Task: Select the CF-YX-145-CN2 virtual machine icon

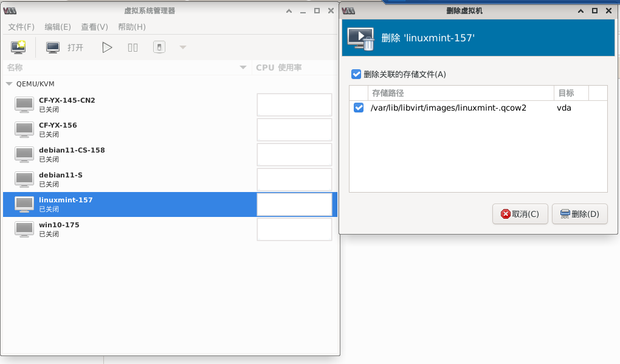Action: (24, 105)
